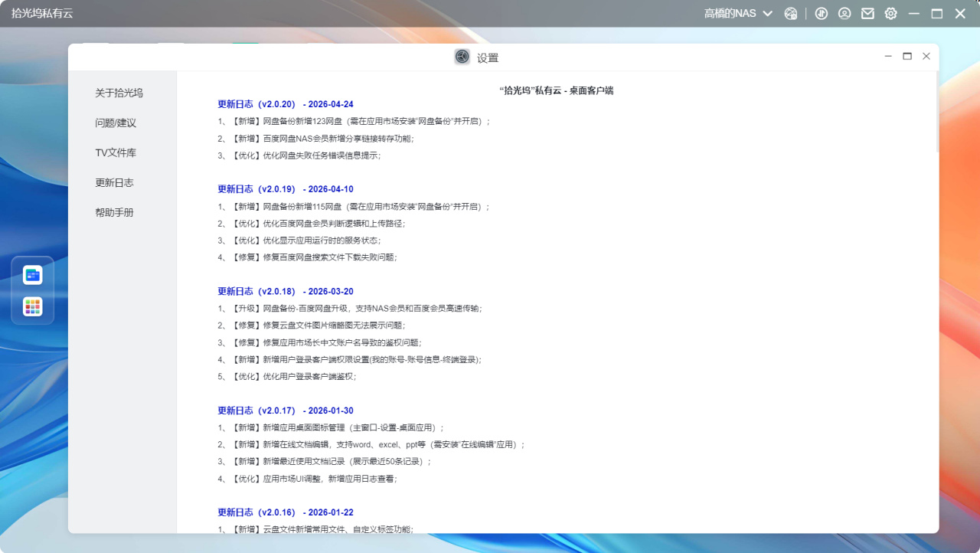Click the 优化显示应用运行时的服务状态 line
This screenshot has height=553, width=980.
(299, 241)
